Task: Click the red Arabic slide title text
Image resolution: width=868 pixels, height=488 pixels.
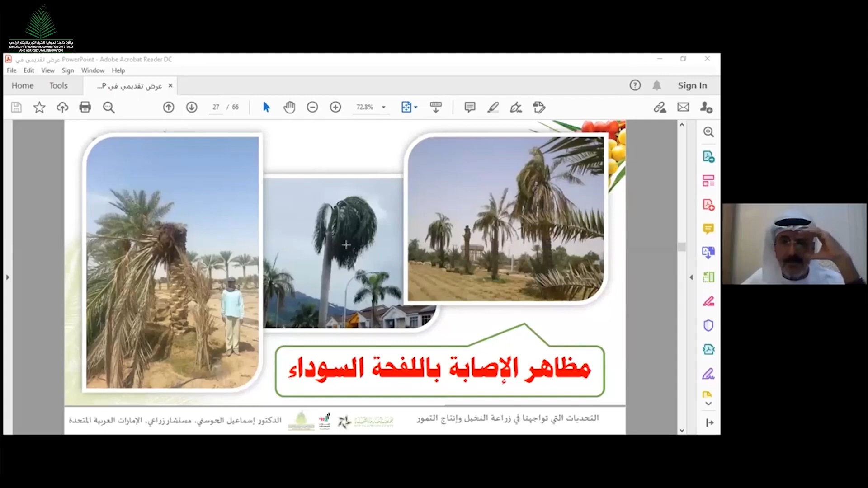Action: pos(439,369)
